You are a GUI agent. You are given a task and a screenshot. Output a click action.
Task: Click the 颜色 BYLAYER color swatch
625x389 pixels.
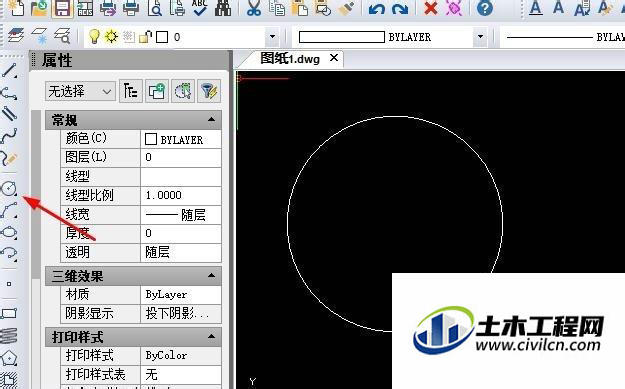(x=151, y=139)
